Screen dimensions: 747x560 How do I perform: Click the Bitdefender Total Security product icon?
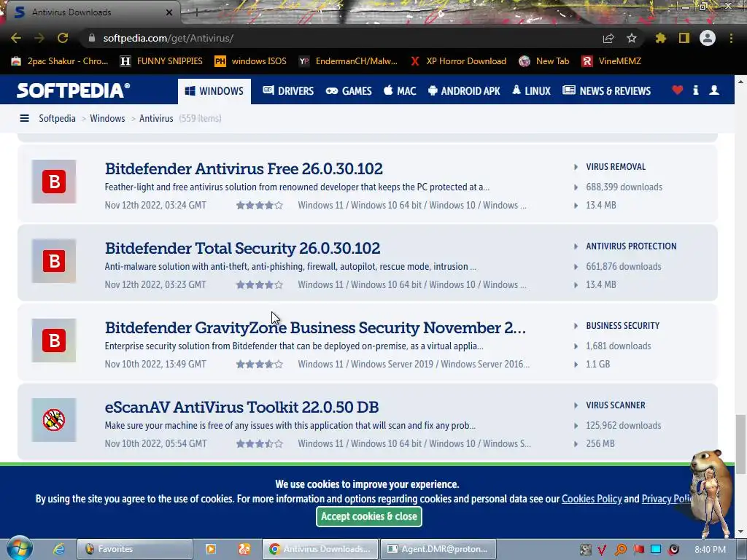[x=54, y=261]
